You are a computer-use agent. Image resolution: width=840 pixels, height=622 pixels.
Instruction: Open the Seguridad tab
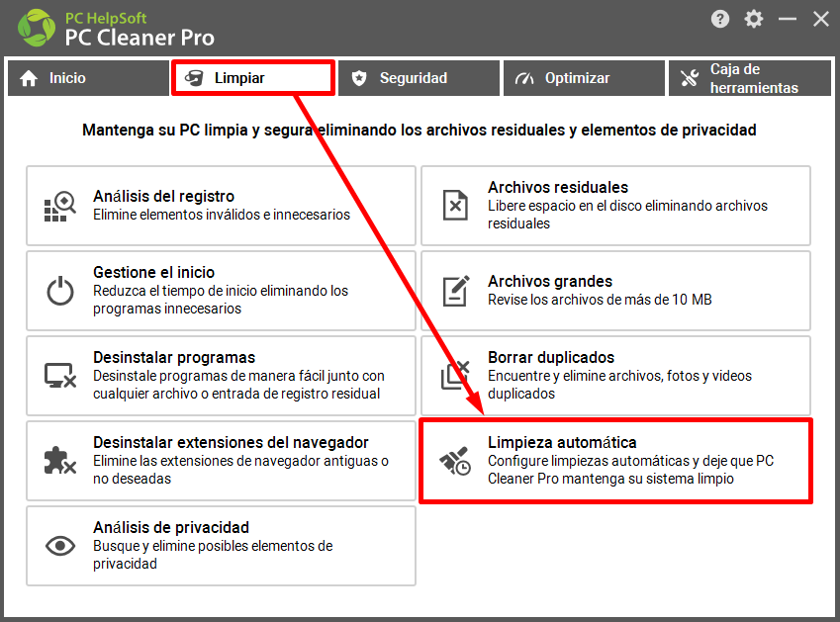point(419,78)
